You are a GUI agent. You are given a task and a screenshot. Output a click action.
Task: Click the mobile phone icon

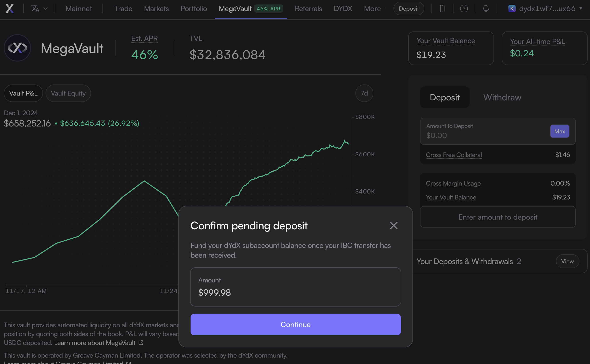point(442,9)
